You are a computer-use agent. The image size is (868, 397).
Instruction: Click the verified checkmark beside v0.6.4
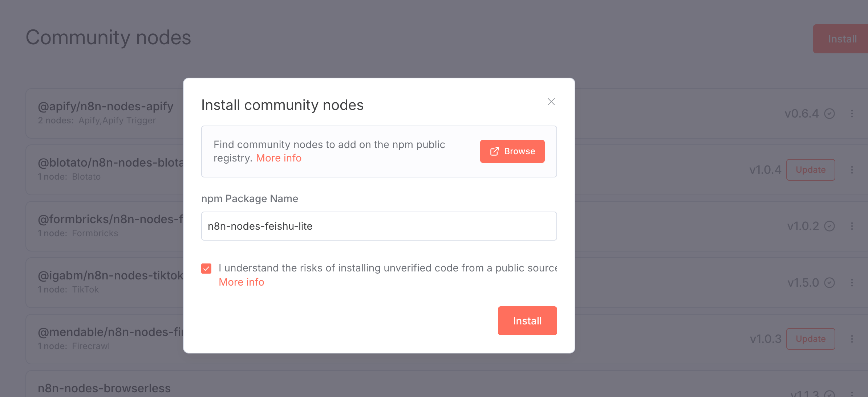click(829, 114)
